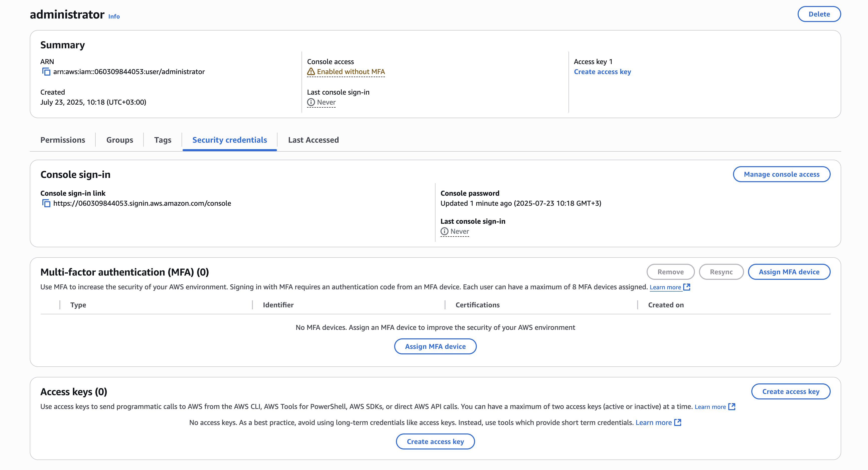Click the created date July 23, 2025
Image resolution: width=868 pixels, height=470 pixels.
(93, 102)
